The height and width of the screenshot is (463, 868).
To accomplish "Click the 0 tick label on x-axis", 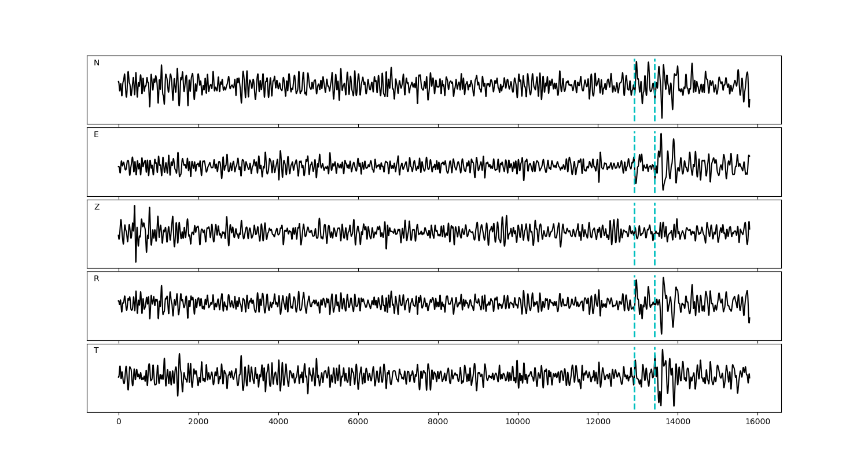I will click(x=119, y=422).
